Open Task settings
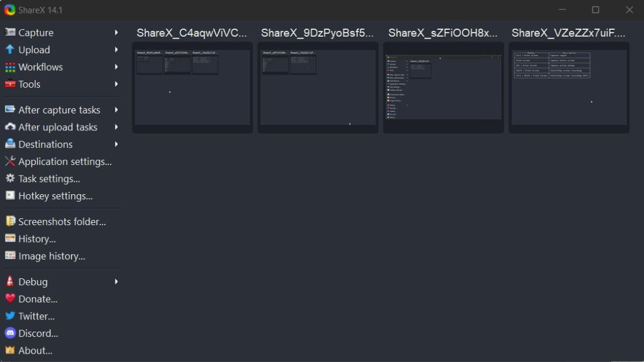The image size is (644, 362). coord(61,179)
